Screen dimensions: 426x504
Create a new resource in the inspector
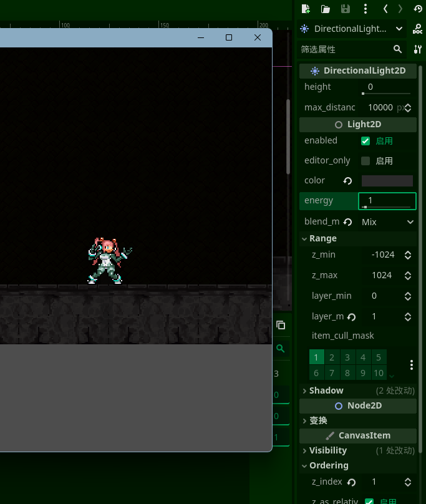point(306,9)
